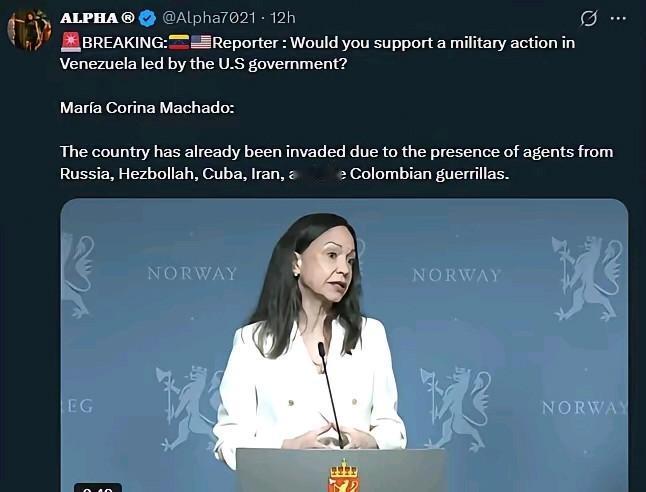Click the Venezuela flag emoji
The height and width of the screenshot is (492, 646).
coord(179,42)
